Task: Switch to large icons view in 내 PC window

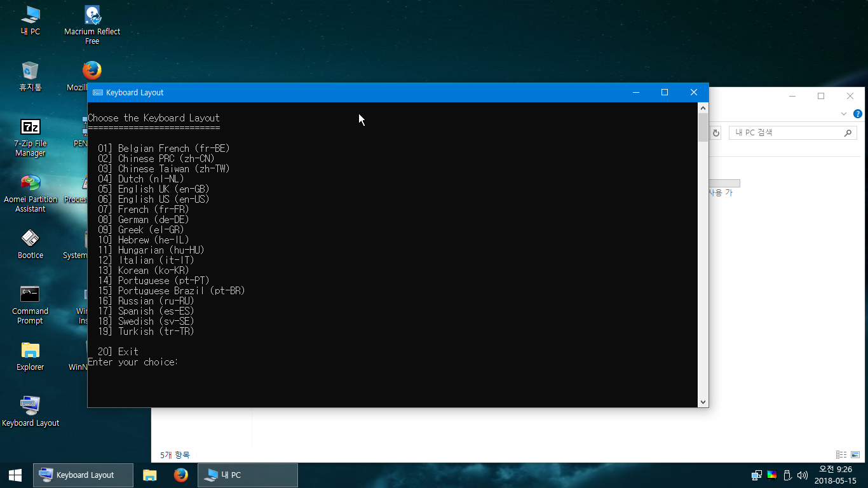Action: coord(856,454)
